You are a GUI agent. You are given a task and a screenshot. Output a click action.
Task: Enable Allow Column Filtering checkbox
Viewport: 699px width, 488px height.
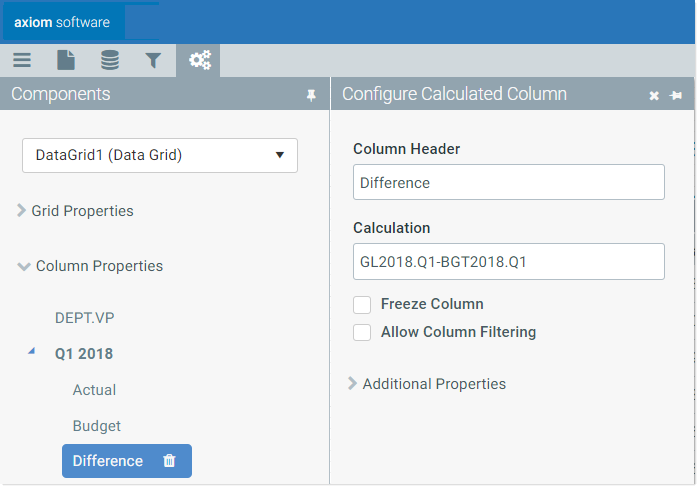(362, 332)
